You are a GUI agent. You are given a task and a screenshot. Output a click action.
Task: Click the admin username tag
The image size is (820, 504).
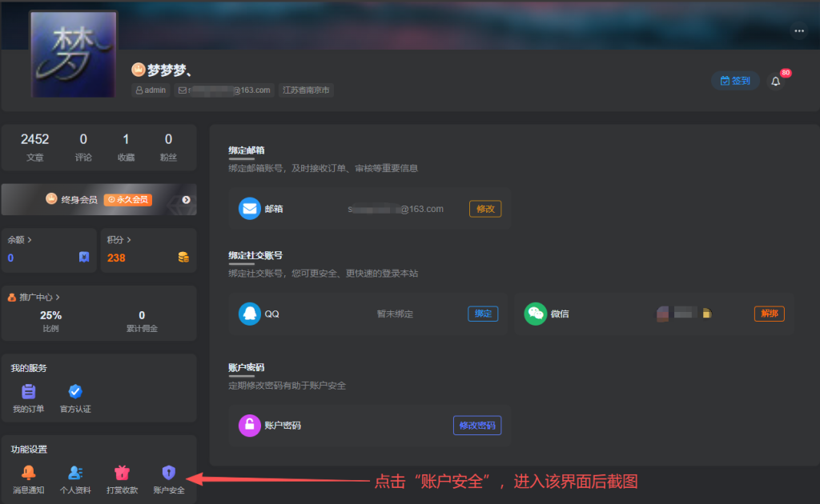[x=151, y=90]
